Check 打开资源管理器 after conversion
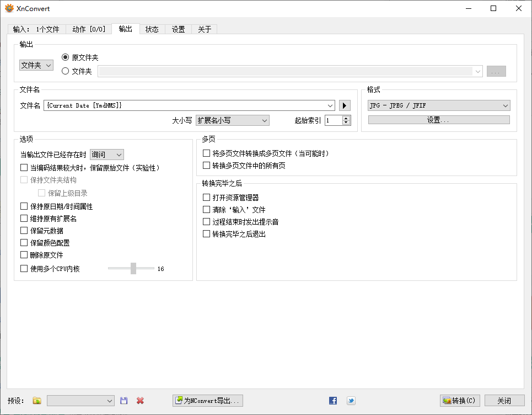The image size is (532, 415). pos(207,197)
